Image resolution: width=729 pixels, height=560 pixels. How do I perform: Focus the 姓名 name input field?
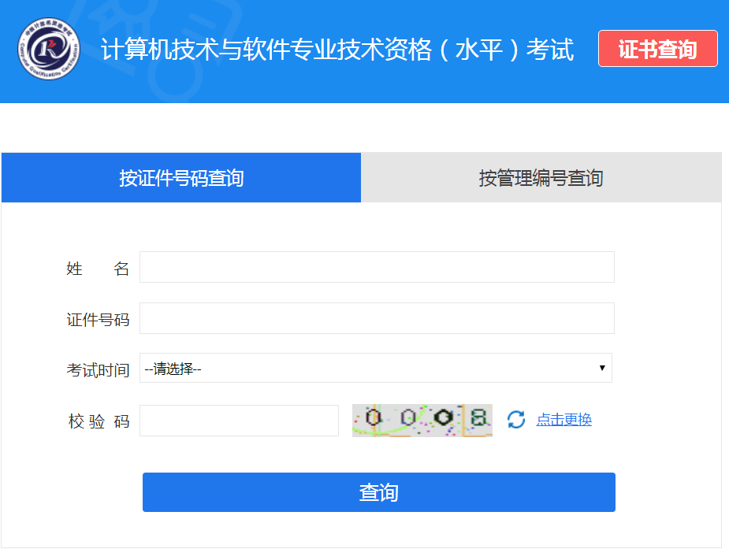(x=377, y=267)
